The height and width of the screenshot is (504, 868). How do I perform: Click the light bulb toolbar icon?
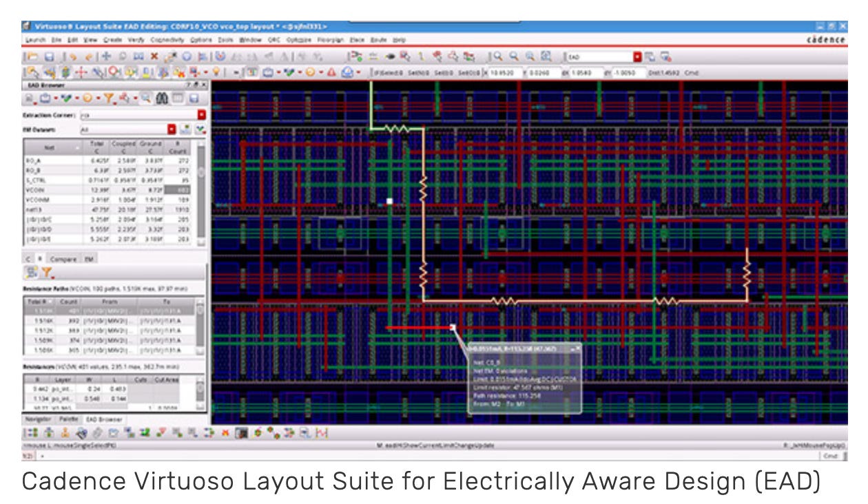(x=216, y=72)
